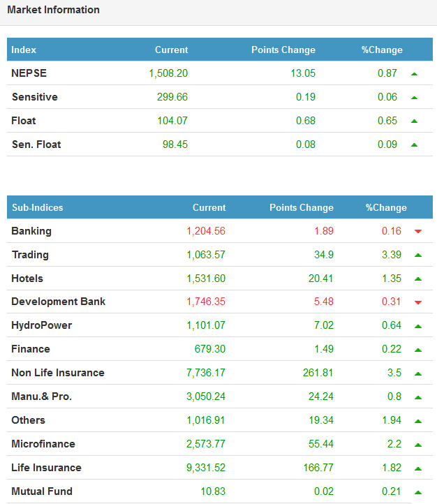
Task: Select the Hotels sub-index name
Action: tap(27, 279)
